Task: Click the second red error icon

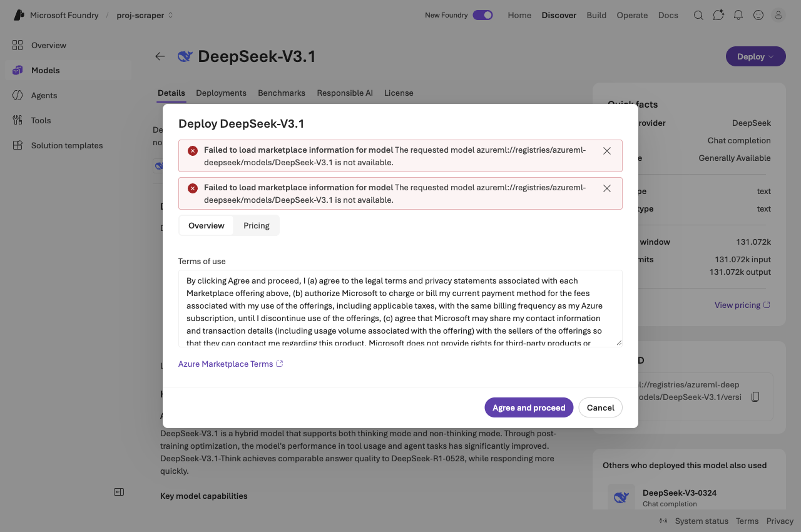Action: click(x=193, y=188)
